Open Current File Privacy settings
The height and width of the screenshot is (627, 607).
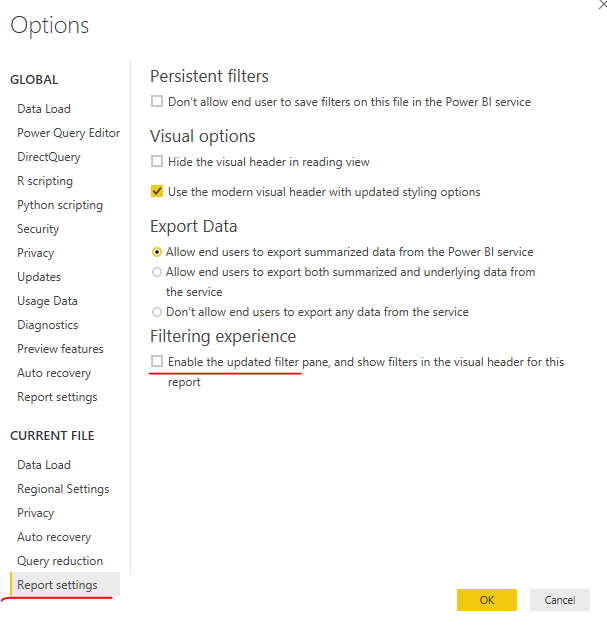click(x=36, y=513)
